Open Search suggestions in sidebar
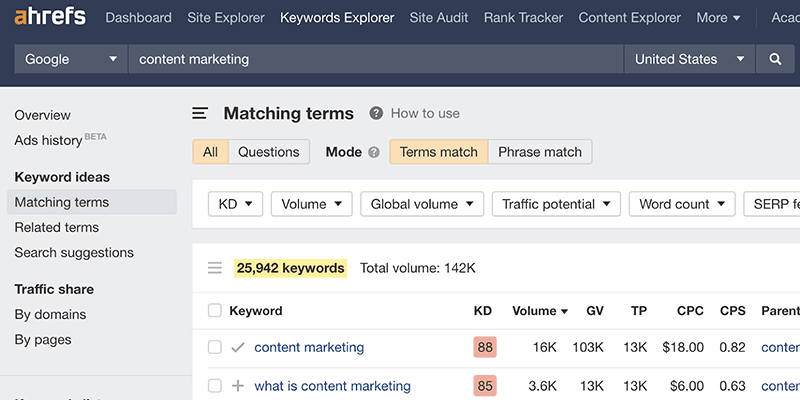Viewport: 800px width, 400px height. click(x=74, y=253)
